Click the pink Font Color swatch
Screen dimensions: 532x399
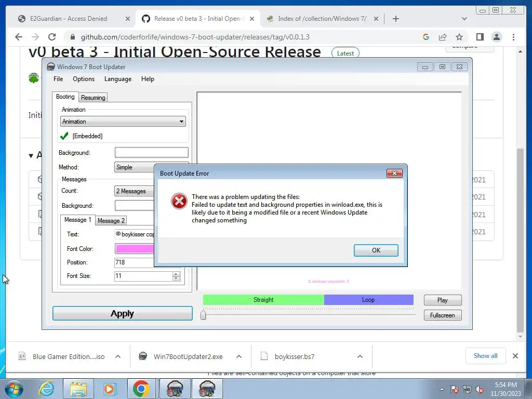(135, 248)
